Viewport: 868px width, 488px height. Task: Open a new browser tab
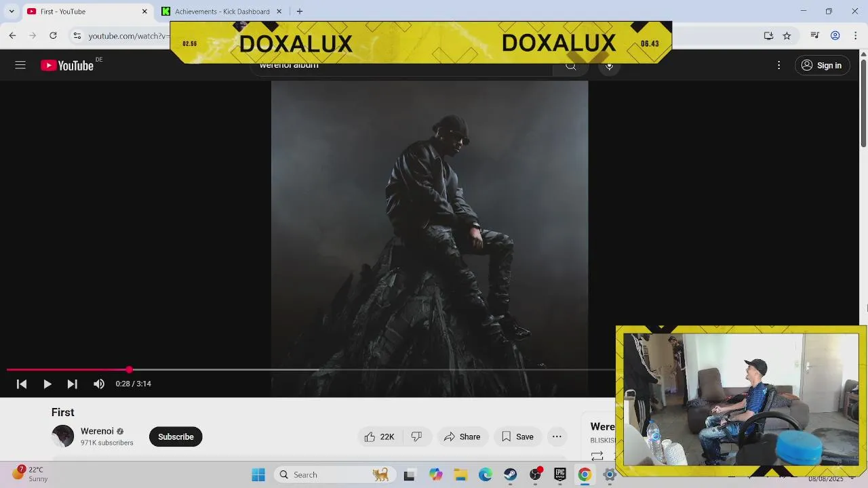point(300,12)
